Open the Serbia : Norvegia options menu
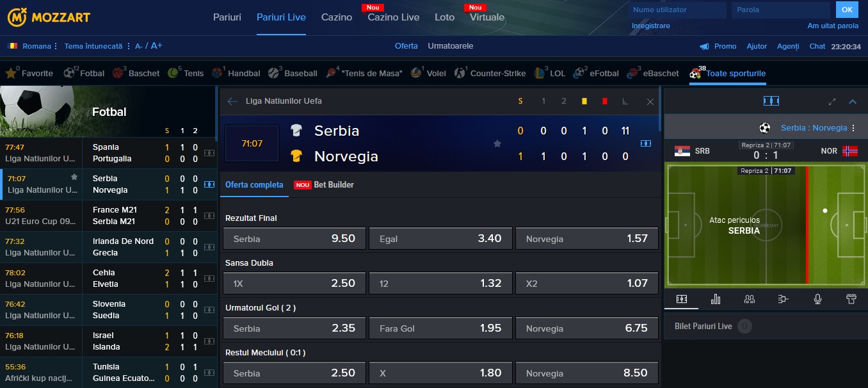Screen dimensions: 868x388 click(x=853, y=128)
